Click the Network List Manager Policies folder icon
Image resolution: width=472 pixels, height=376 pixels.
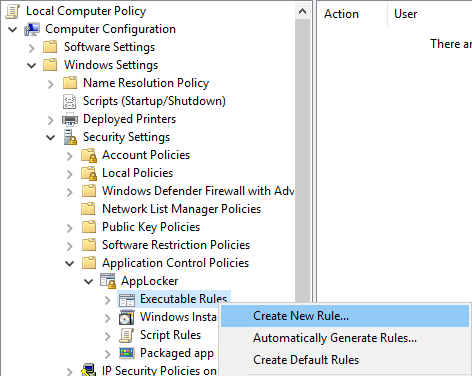tap(88, 209)
